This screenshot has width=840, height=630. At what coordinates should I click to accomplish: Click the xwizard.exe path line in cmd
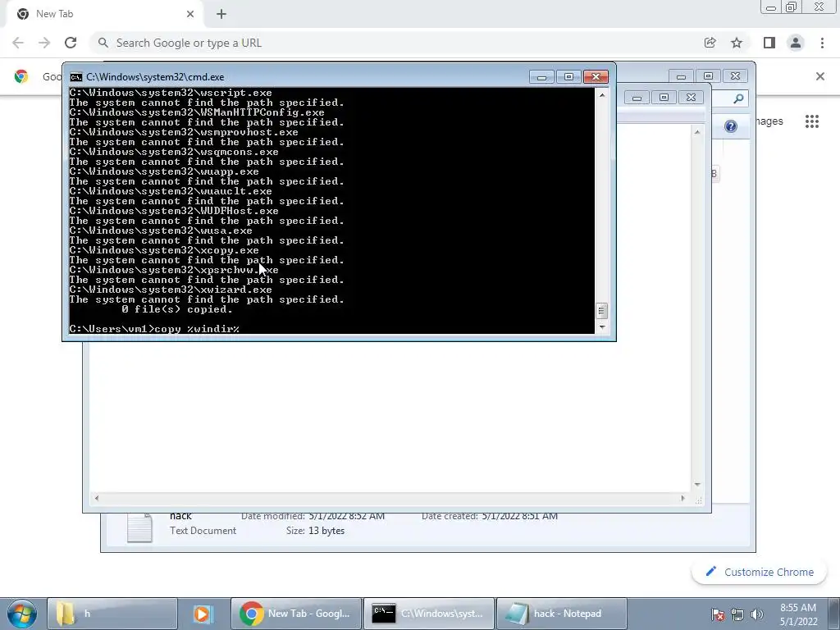(171, 290)
